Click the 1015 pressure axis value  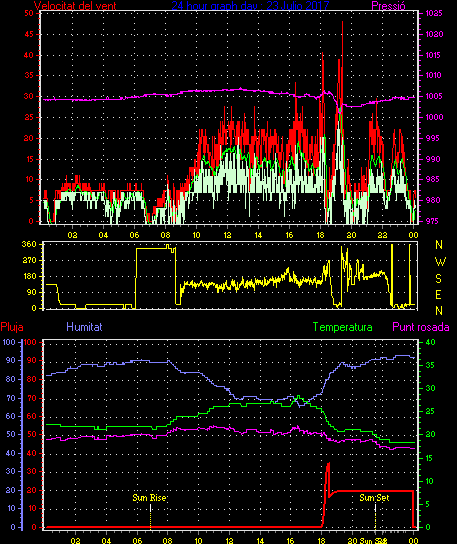(434, 55)
